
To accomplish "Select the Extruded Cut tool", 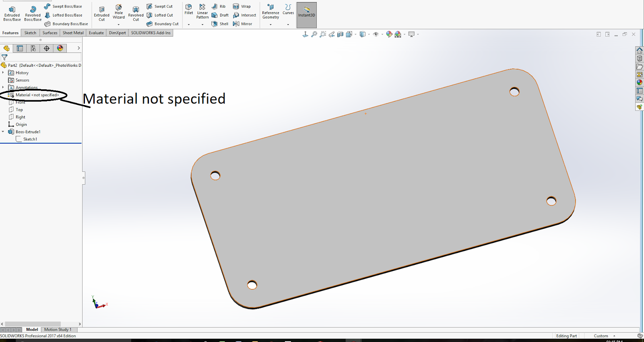I will 102,14.
